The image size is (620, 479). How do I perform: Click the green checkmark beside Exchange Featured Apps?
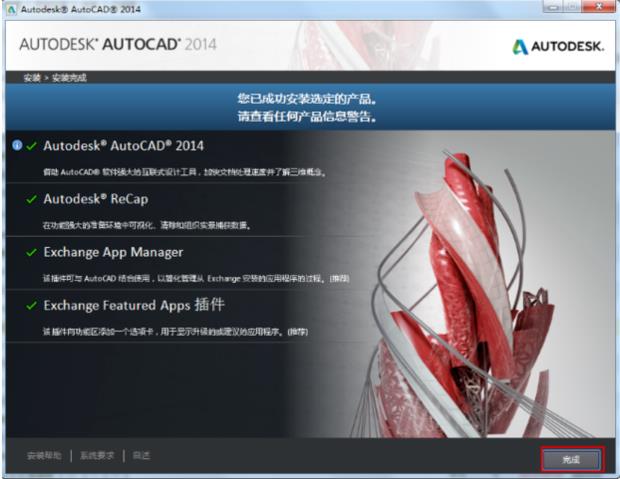click(x=32, y=305)
